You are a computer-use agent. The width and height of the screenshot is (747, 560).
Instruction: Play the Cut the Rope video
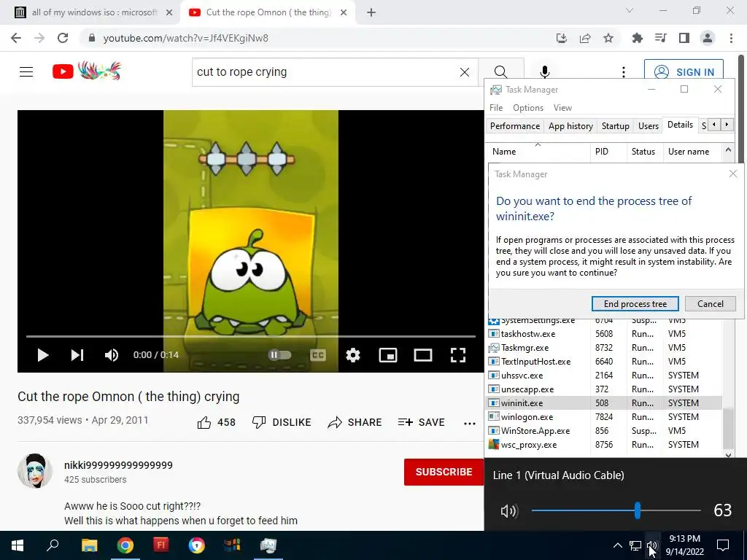[x=43, y=355]
